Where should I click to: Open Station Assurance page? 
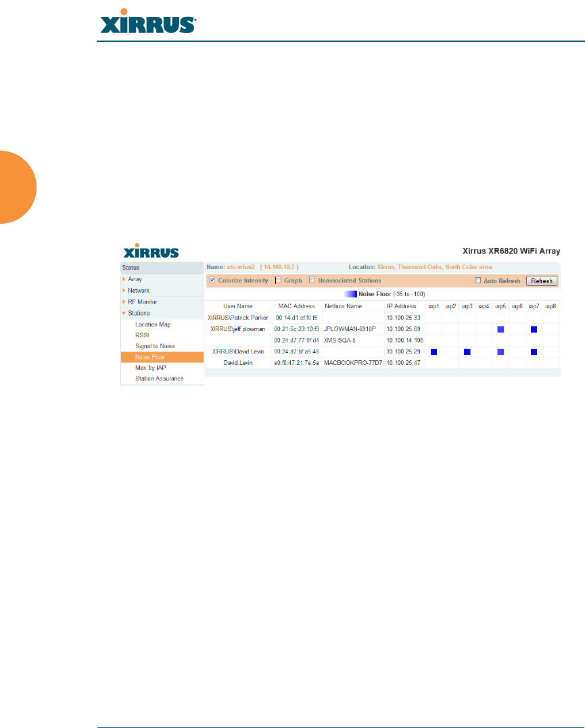tap(160, 379)
